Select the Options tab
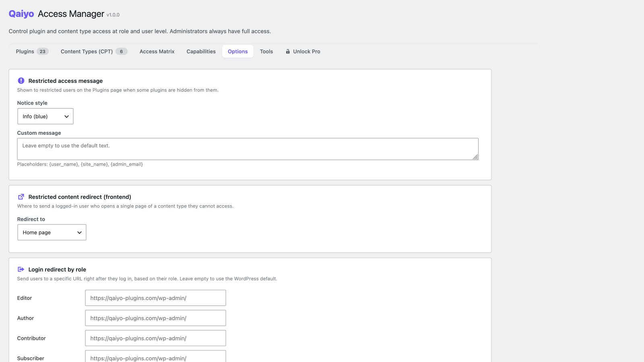644x362 pixels. (x=237, y=51)
